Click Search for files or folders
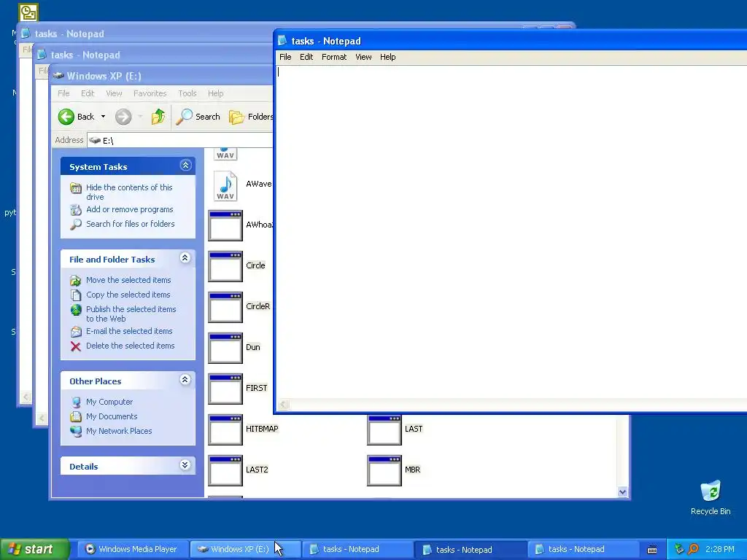Image resolution: width=747 pixels, height=560 pixels. click(130, 224)
